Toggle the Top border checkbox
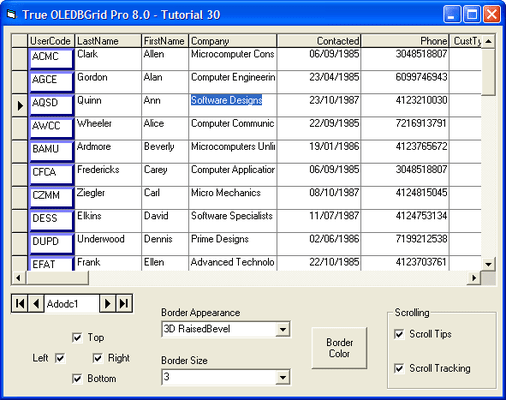The height and width of the screenshot is (400, 506). coord(77,337)
